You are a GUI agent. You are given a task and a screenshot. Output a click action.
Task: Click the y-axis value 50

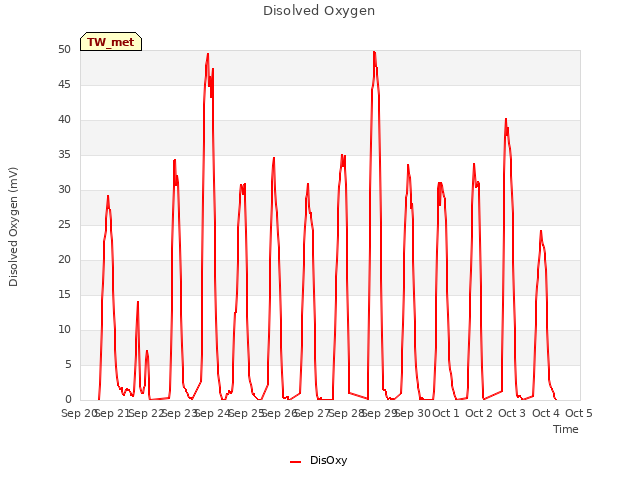pos(64,49)
